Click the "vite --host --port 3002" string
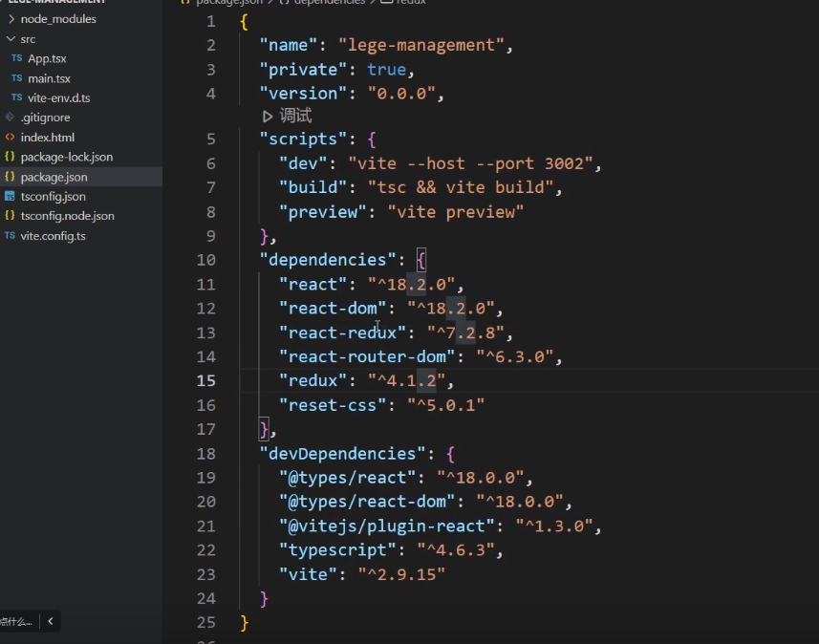 coord(470,163)
